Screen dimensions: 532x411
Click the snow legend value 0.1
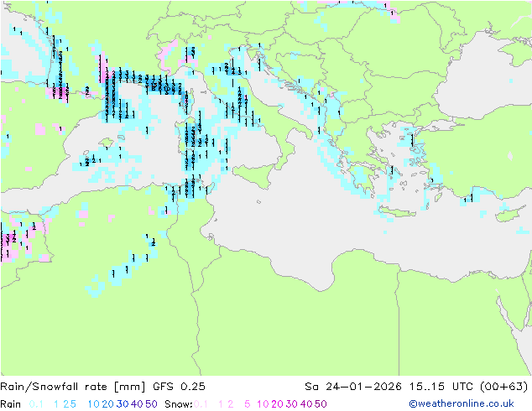(x=201, y=404)
